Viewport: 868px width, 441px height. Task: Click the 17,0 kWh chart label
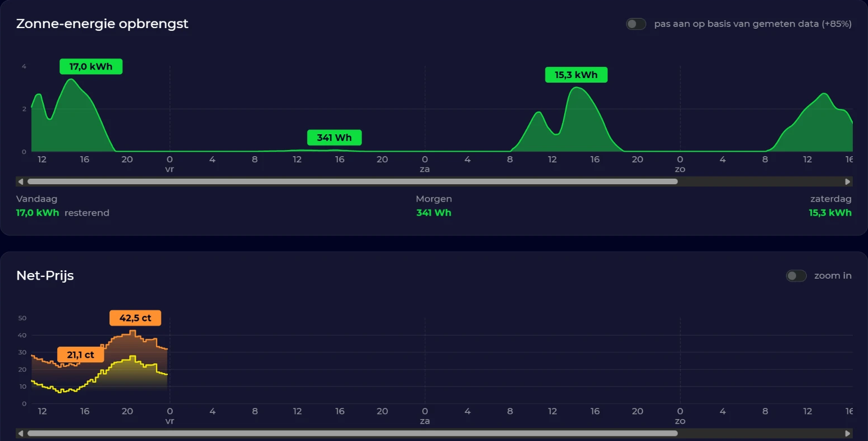coord(91,66)
